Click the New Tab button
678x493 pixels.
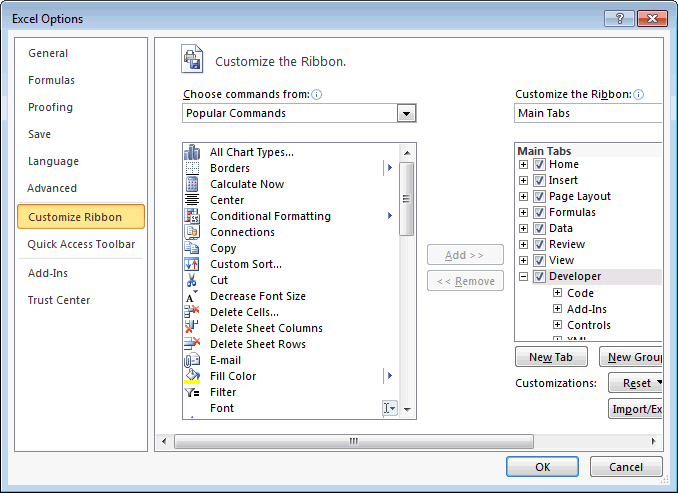click(x=551, y=357)
